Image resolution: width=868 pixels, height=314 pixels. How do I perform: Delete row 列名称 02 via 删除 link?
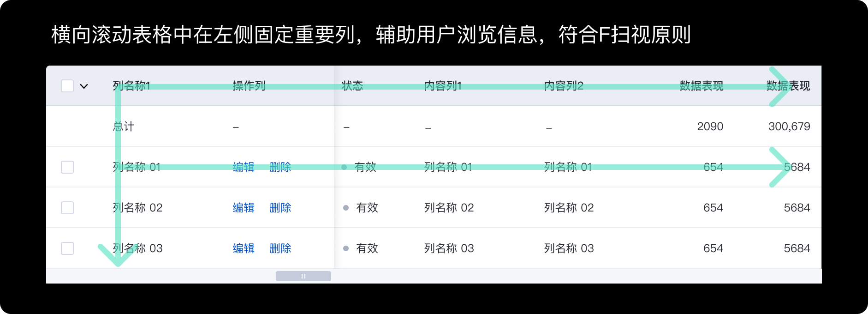point(280,208)
